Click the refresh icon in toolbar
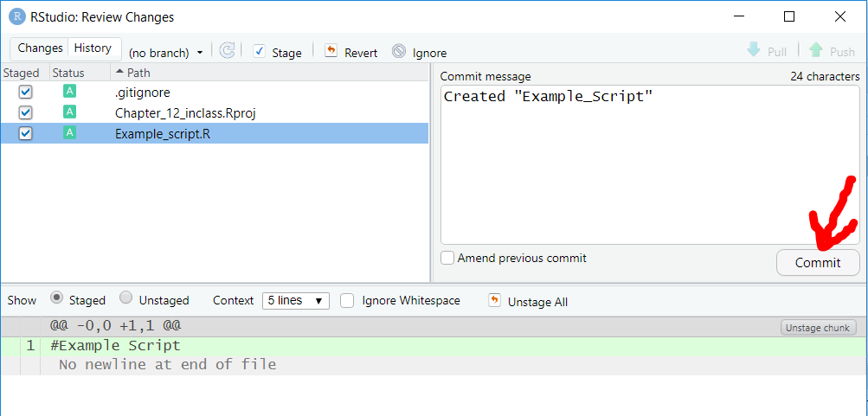This screenshot has height=416, width=868. (227, 51)
